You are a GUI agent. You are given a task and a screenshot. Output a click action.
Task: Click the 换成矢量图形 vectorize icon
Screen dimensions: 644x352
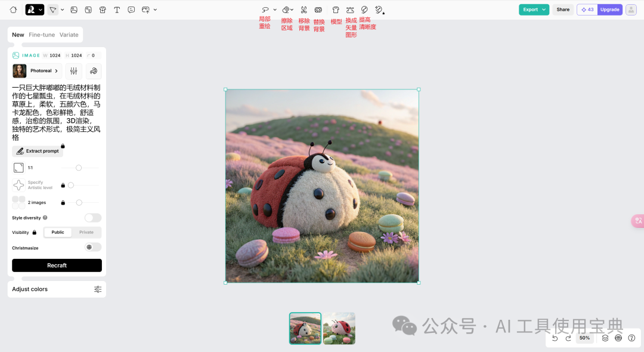click(x=350, y=10)
